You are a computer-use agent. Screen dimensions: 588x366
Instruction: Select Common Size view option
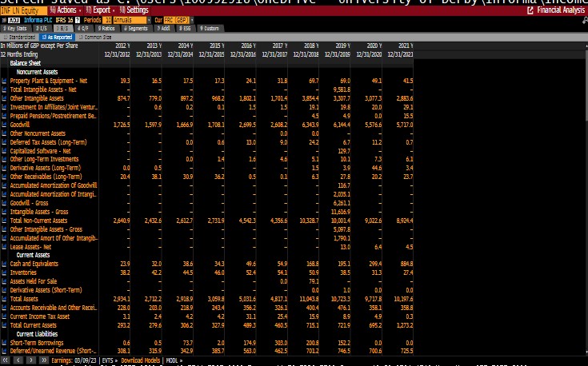[95, 37]
